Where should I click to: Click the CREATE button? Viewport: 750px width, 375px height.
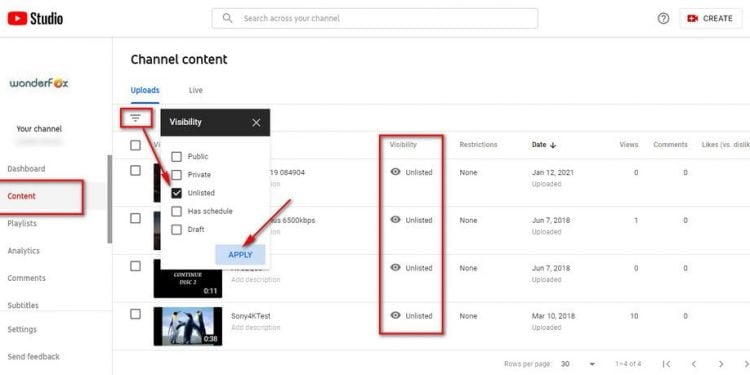click(x=711, y=19)
